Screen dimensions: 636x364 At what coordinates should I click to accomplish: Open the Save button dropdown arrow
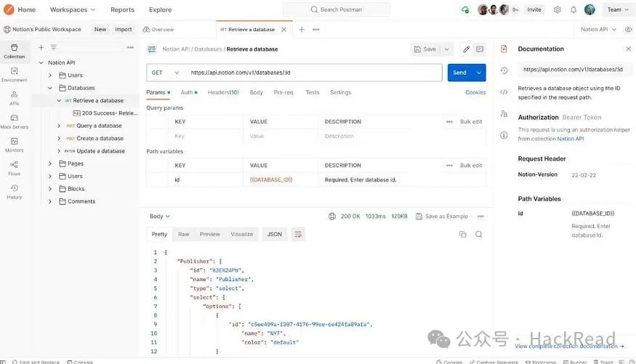pos(446,49)
